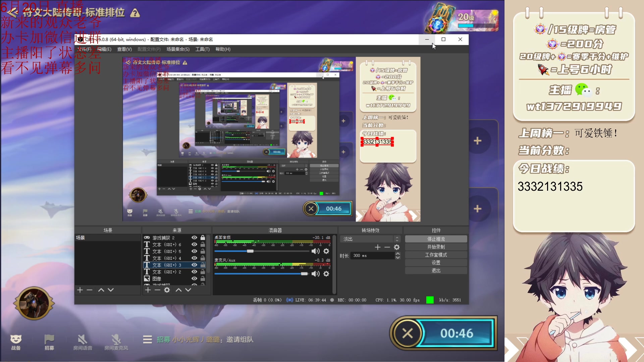The height and width of the screenshot is (362, 644).
Task: Increase transition duration with up arrow
Action: 398,254
